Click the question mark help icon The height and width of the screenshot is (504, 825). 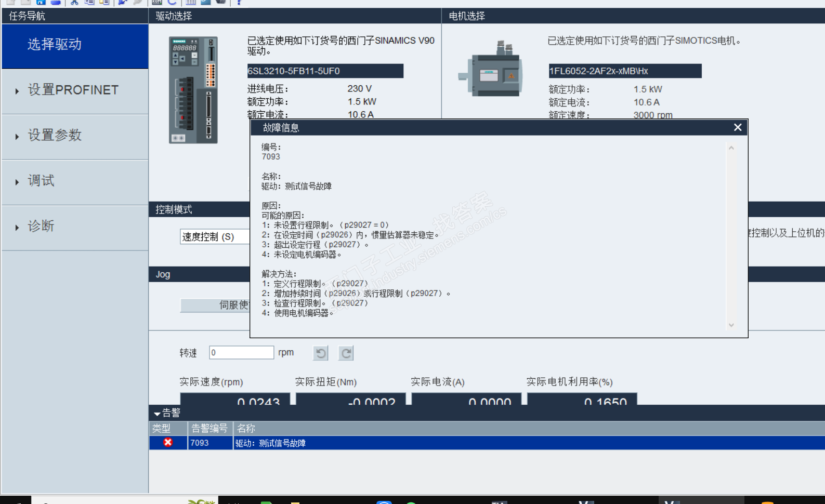pos(239,2)
